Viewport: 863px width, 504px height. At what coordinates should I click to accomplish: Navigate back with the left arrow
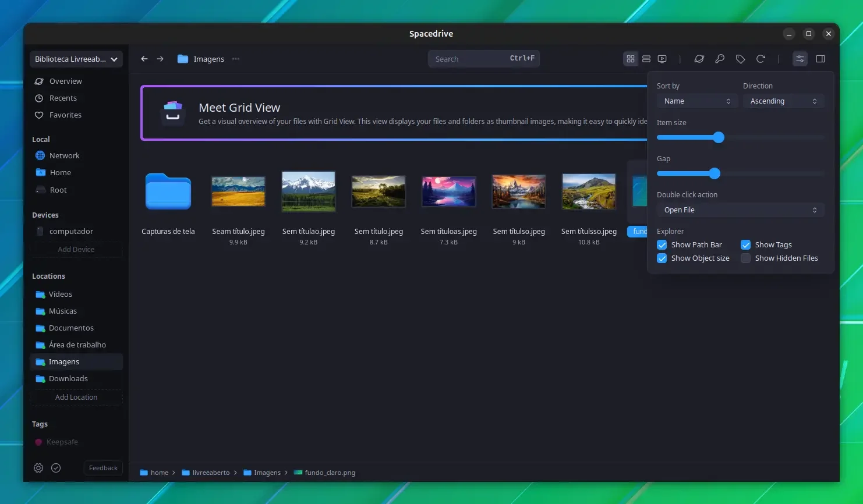point(144,59)
